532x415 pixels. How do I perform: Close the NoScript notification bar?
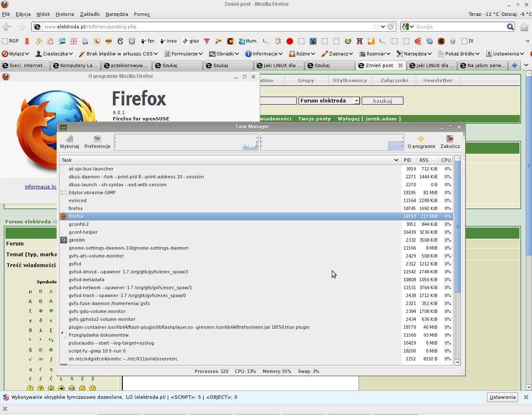[526, 397]
